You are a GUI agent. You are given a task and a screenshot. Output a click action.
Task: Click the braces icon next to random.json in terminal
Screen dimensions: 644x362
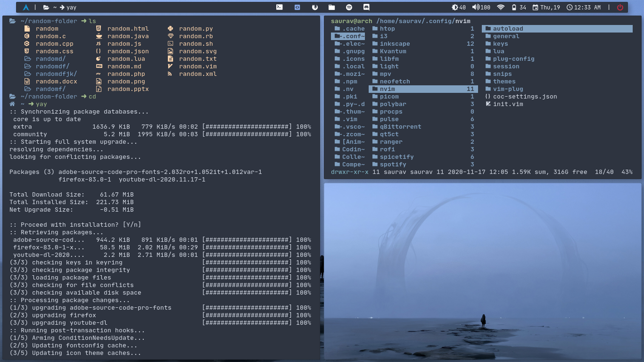tap(99, 51)
